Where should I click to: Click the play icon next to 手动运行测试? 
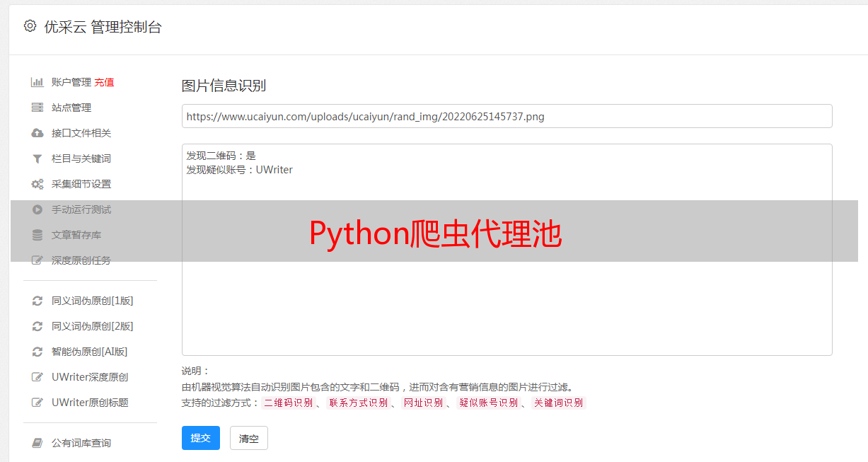pyautogui.click(x=37, y=209)
